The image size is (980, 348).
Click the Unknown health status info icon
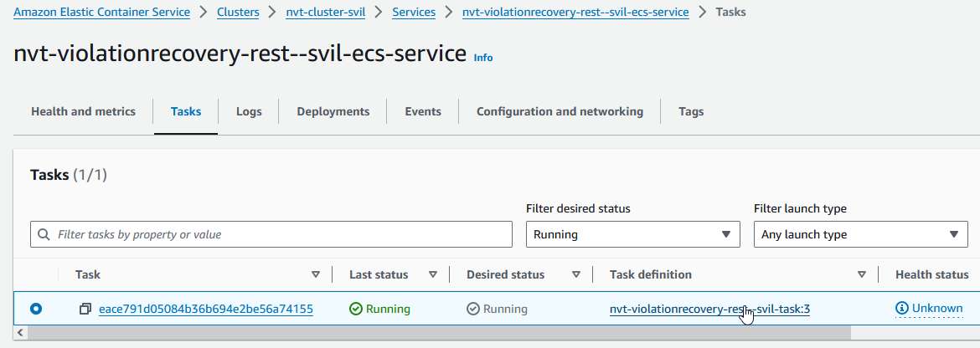pos(902,309)
